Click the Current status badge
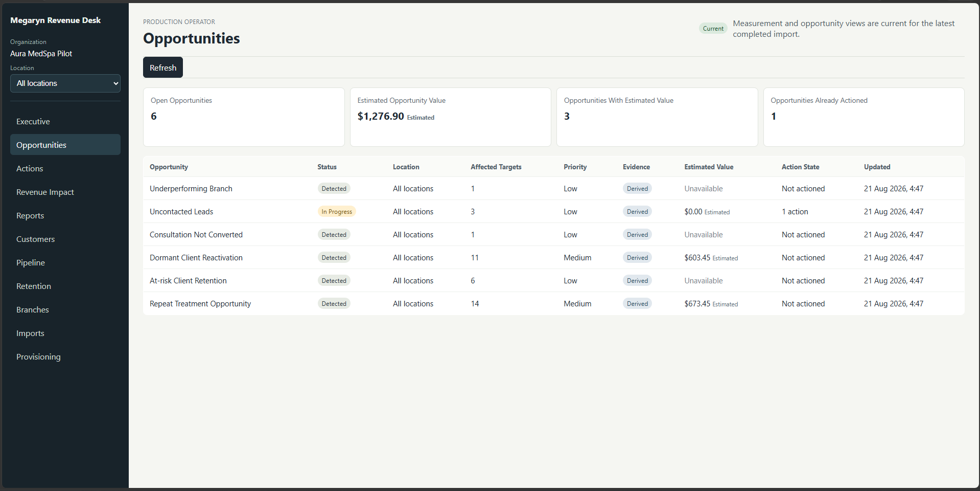 713,29
